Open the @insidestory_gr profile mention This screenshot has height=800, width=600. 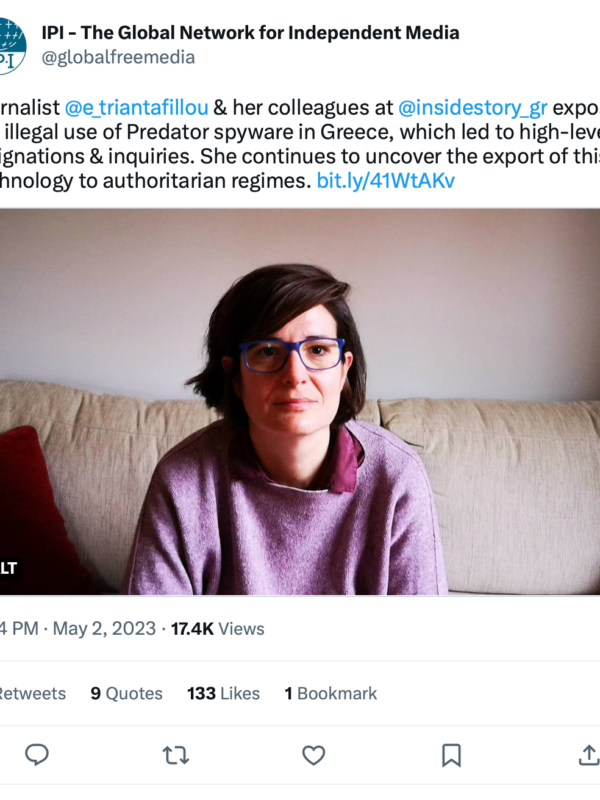point(472,109)
